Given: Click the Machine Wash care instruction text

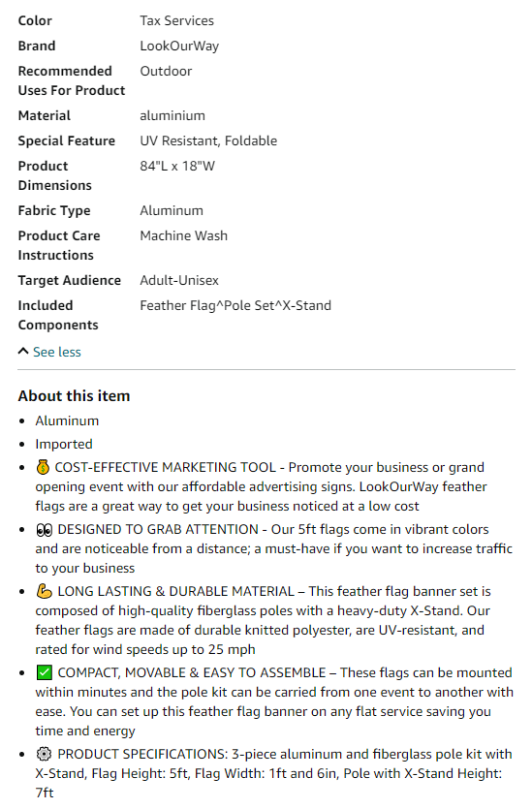Looking at the screenshot, I should [184, 235].
